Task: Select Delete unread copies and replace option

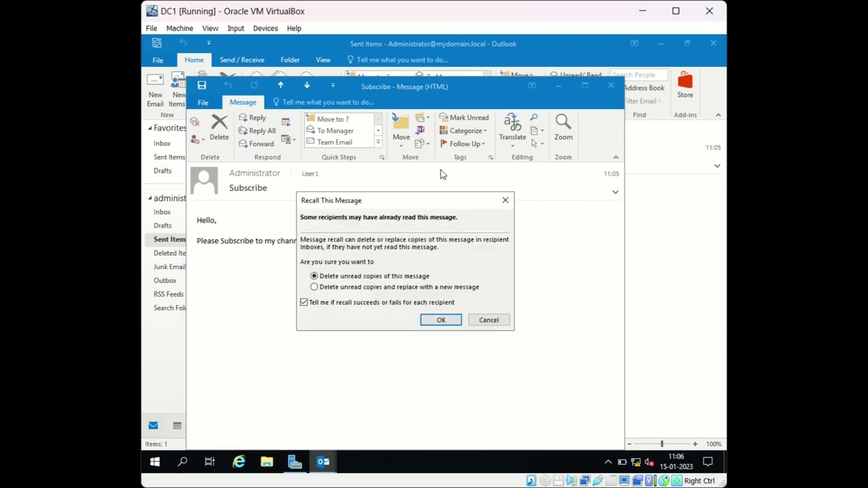Action: click(x=314, y=287)
